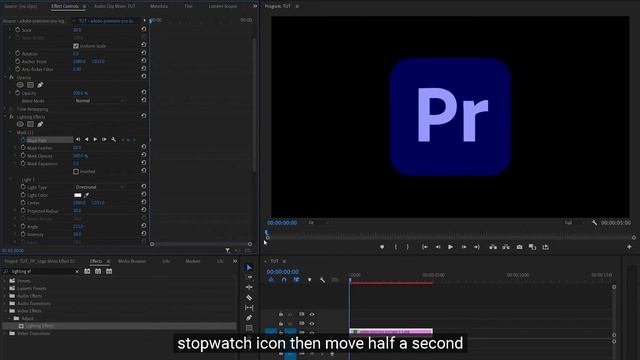Reset the Lighting Effects effect
The height and width of the screenshot is (360, 640).
(x=144, y=116)
